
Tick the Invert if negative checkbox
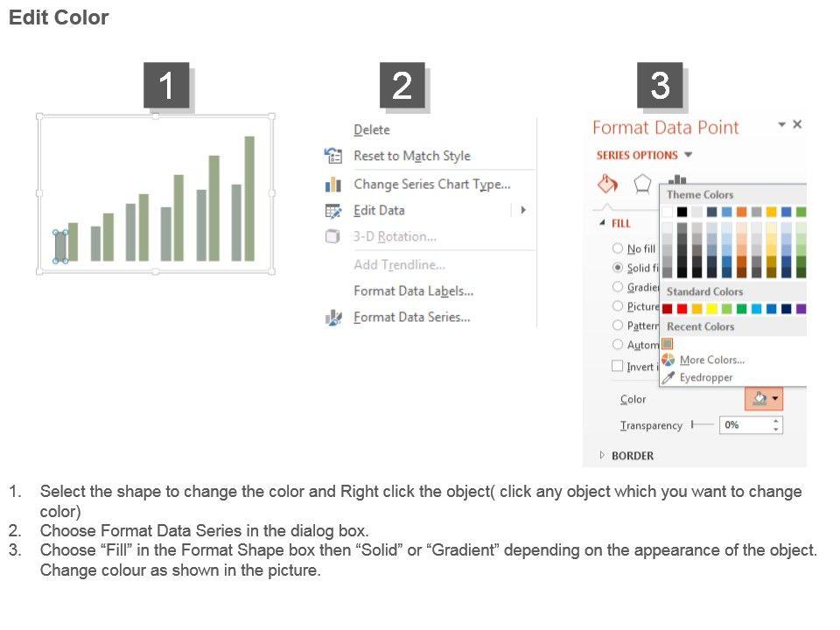[618, 366]
